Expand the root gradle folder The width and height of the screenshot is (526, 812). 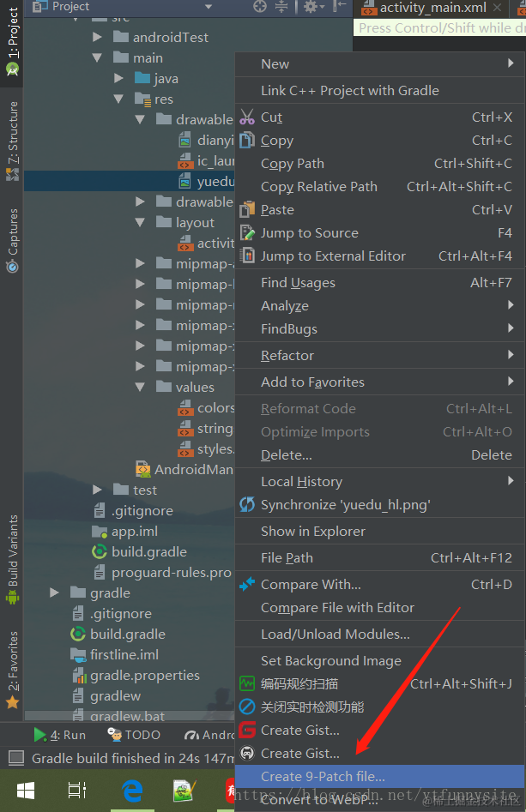[x=54, y=592]
